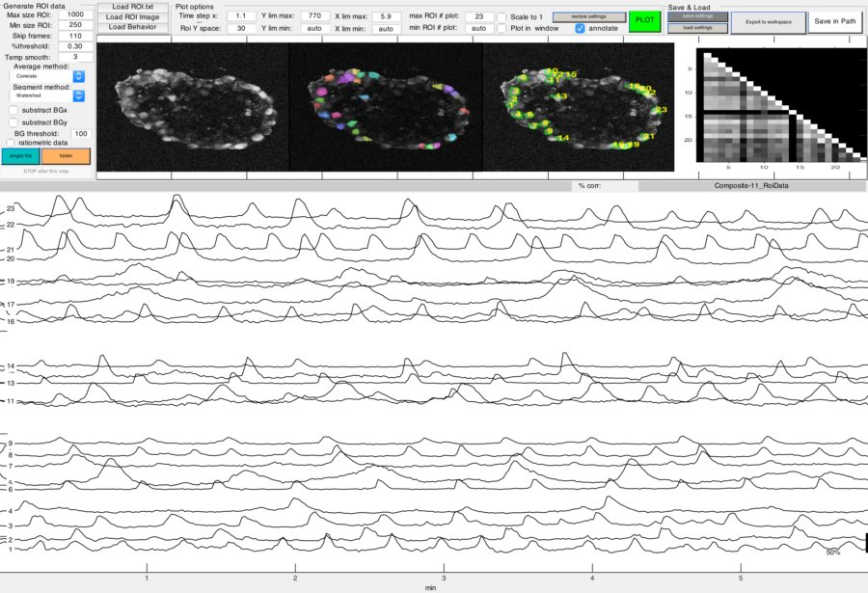
Task: Edit the max ROI # plot field
Action: (x=478, y=16)
